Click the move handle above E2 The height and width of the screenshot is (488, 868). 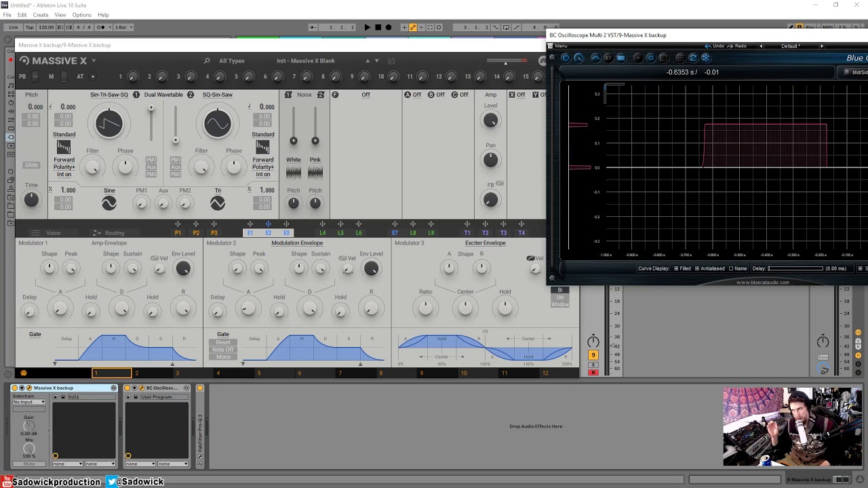268,224
